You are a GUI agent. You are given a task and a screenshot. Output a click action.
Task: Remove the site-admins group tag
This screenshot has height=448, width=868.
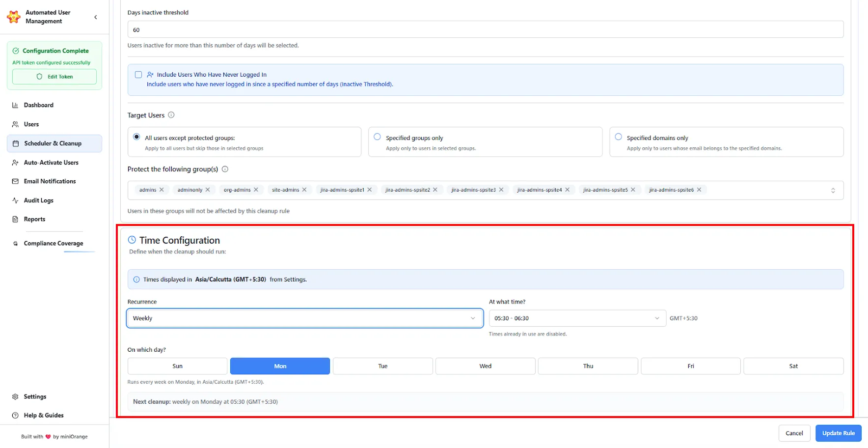304,190
